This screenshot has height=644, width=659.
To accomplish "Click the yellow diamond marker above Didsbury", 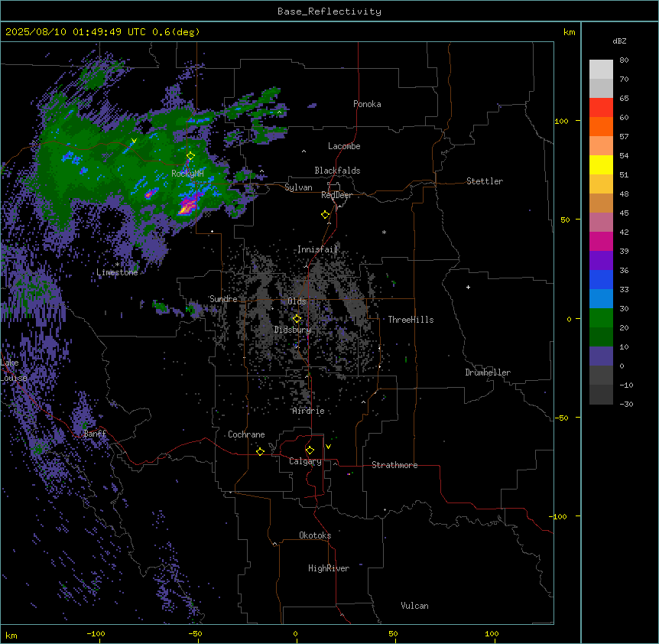I will coord(297,319).
